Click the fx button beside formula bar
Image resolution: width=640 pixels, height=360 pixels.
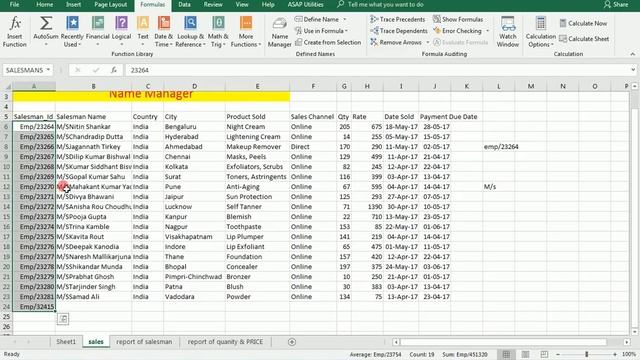[x=114, y=70]
